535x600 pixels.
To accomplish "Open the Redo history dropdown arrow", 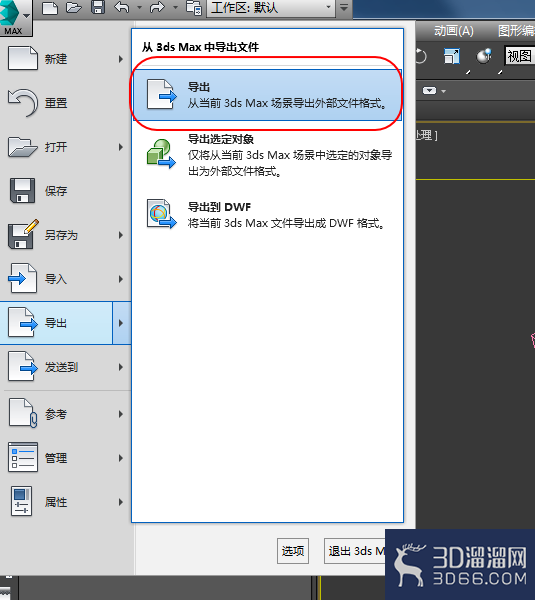I will pos(175,7).
